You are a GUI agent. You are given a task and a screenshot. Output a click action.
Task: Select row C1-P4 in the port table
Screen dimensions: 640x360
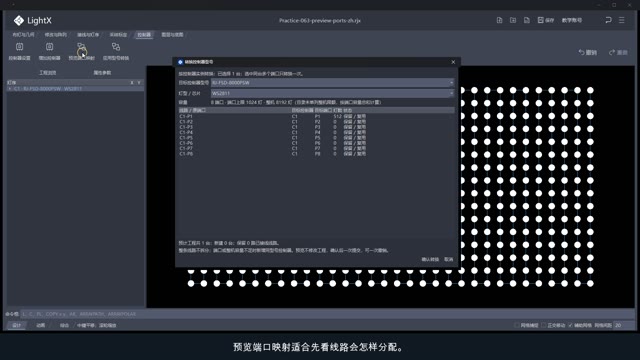316,132
